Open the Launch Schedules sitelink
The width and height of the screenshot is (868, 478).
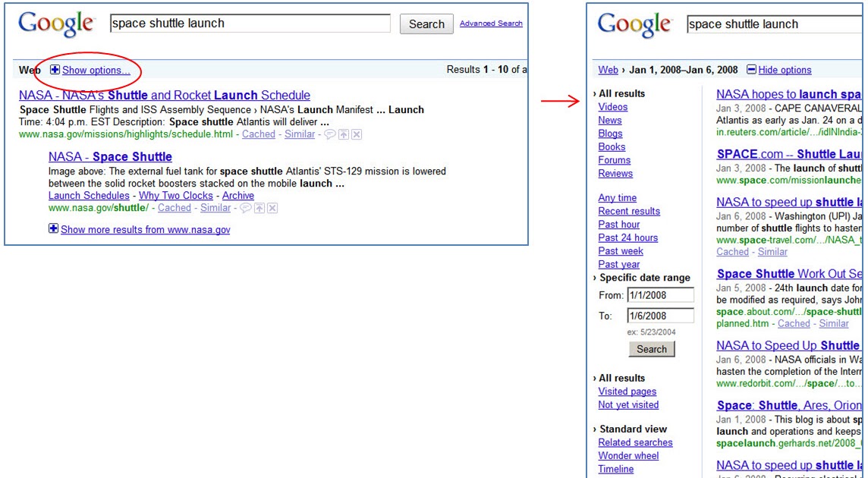(89, 196)
